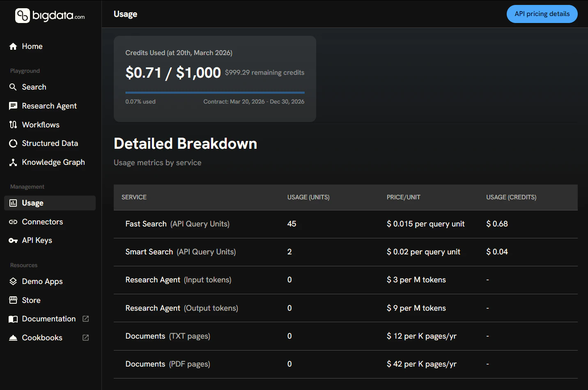The width and height of the screenshot is (588, 390).
Task: Open the Documentation link
Action: [x=48, y=318]
